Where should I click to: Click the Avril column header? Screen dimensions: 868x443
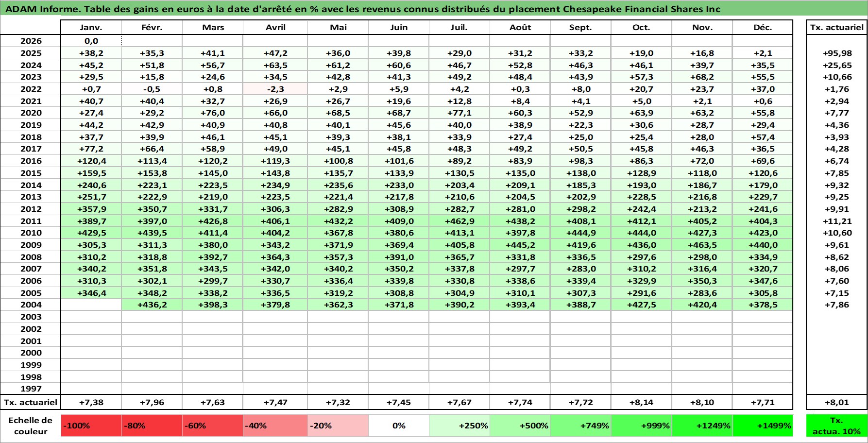[x=275, y=27]
